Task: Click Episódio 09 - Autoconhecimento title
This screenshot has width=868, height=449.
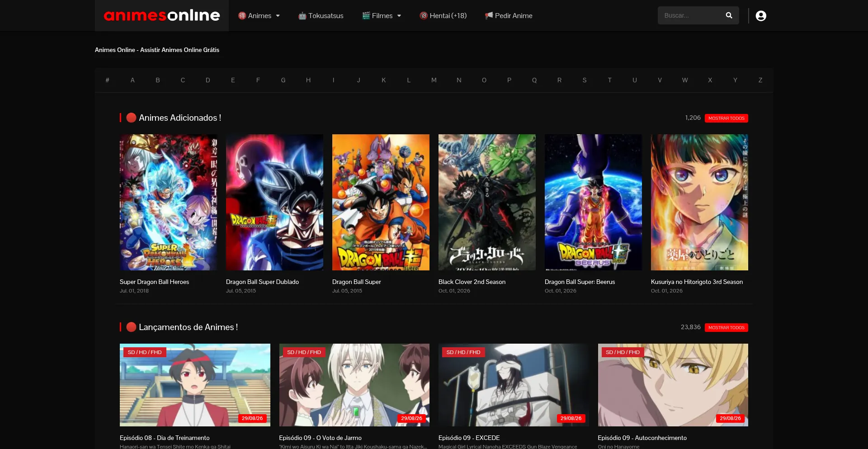Action: pyautogui.click(x=642, y=438)
